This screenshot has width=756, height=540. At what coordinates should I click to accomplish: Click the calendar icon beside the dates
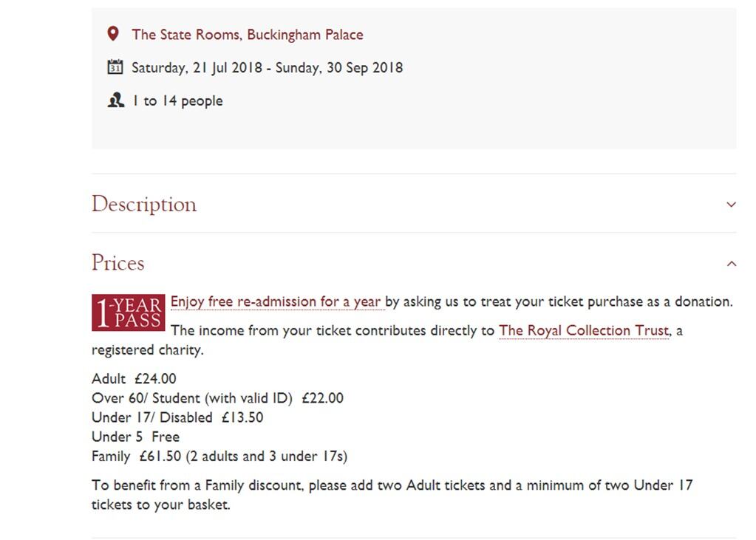(115, 67)
